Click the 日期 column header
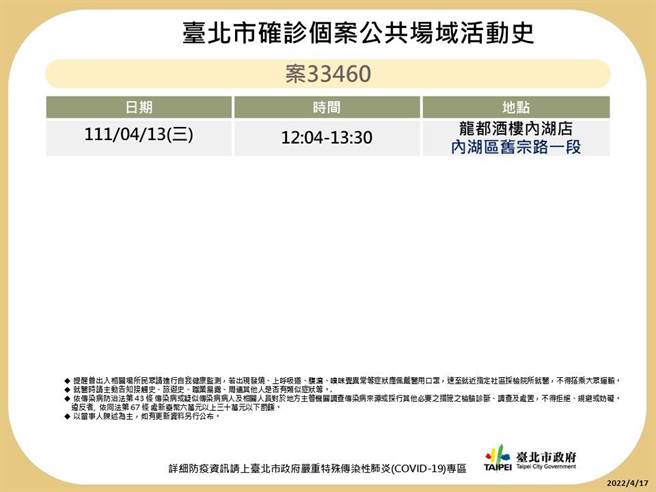 [139, 107]
